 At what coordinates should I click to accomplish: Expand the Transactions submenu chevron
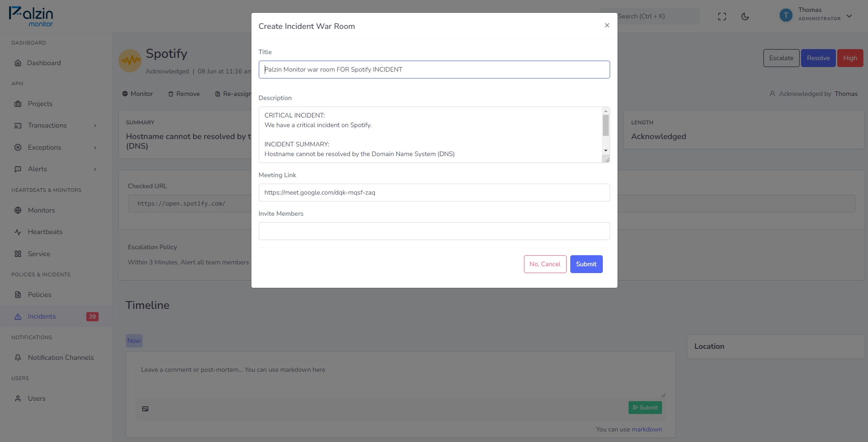(95, 126)
